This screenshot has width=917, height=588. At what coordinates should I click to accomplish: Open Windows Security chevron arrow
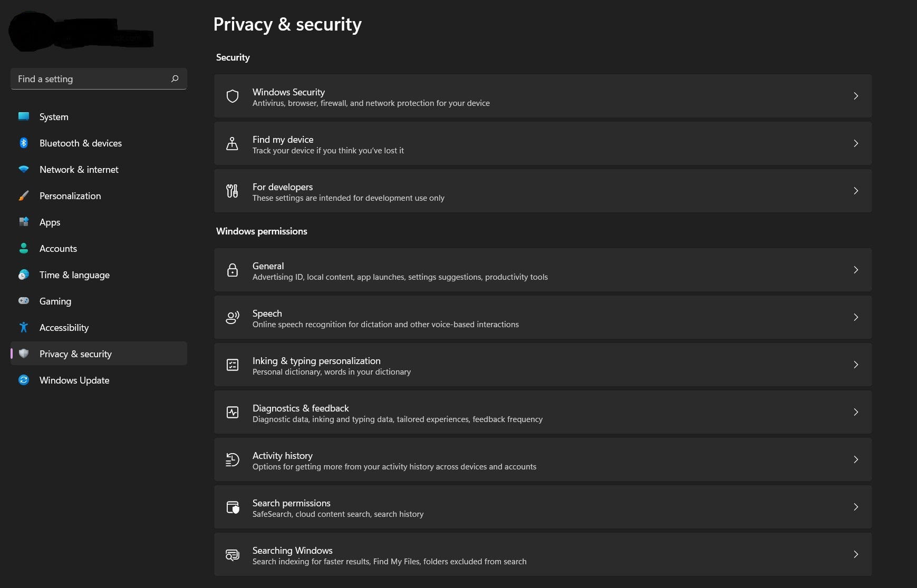click(855, 96)
